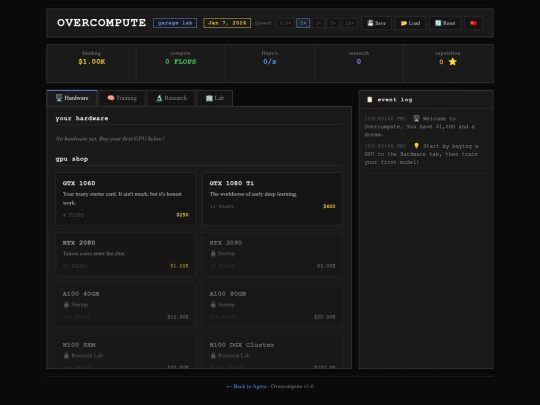Click the lock icon on RTX 3090 card

(x=213, y=253)
